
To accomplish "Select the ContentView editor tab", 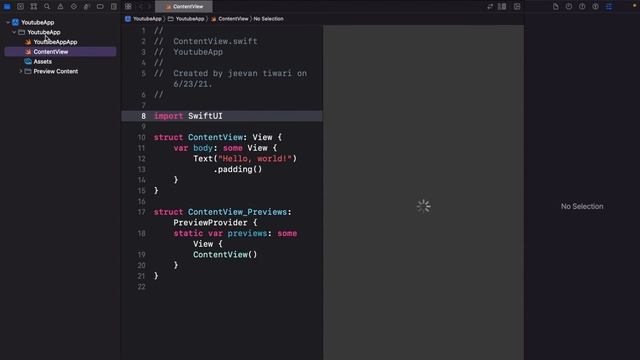I will pyautogui.click(x=184, y=7).
